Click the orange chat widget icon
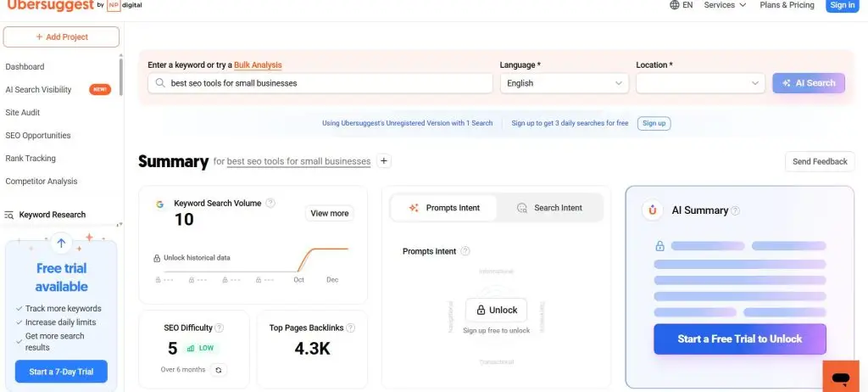This screenshot has height=392, width=868. pyautogui.click(x=840, y=378)
